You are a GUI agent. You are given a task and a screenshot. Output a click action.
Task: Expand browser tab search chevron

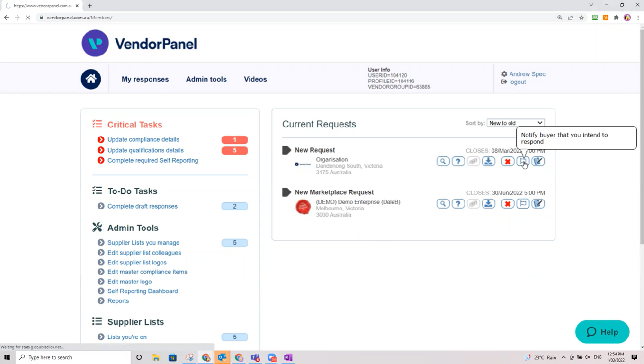(x=591, y=5)
